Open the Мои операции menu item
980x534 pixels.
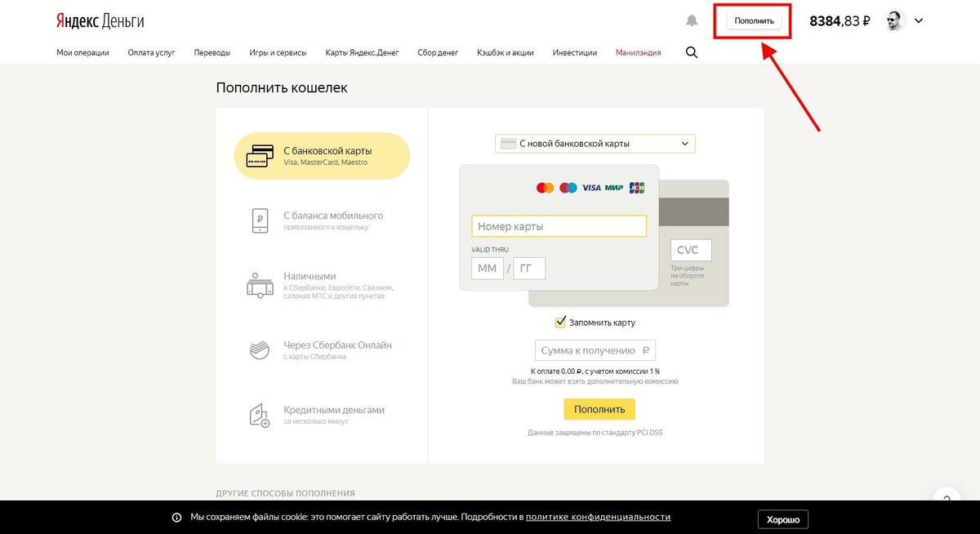point(82,52)
